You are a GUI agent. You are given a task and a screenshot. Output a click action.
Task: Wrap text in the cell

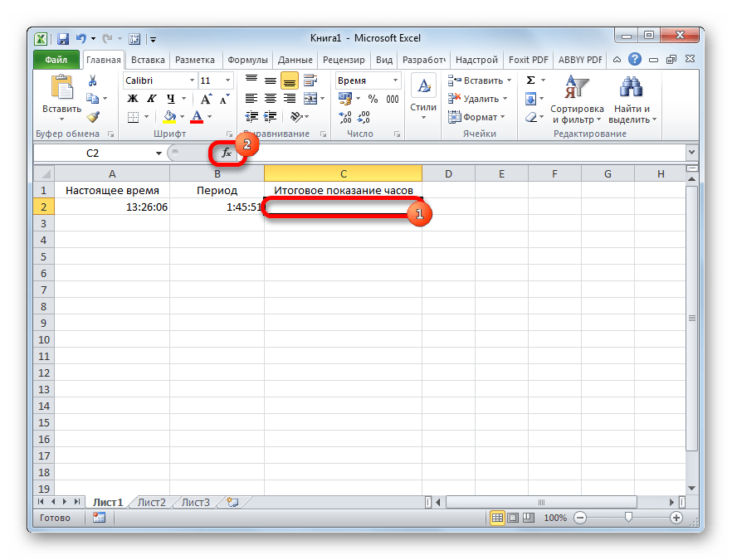click(x=310, y=80)
